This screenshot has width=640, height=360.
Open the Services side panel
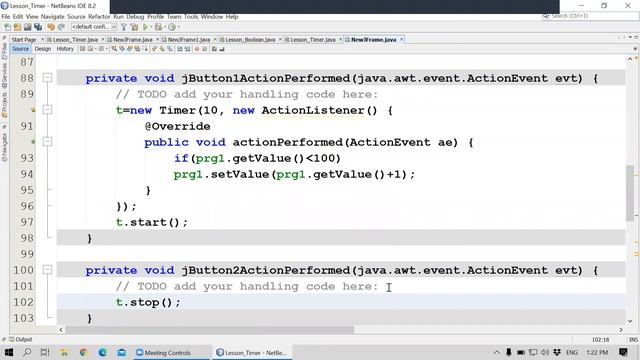(x=4, y=76)
